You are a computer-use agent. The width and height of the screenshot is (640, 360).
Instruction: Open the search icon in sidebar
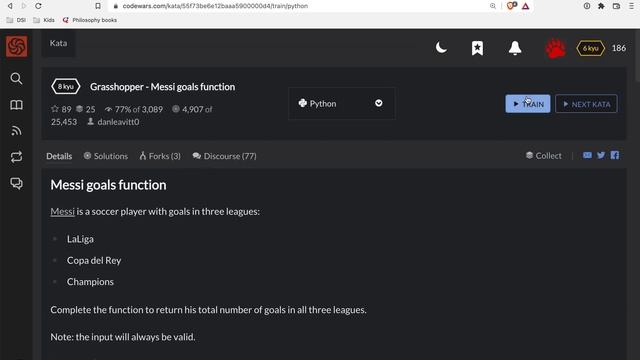pyautogui.click(x=16, y=78)
